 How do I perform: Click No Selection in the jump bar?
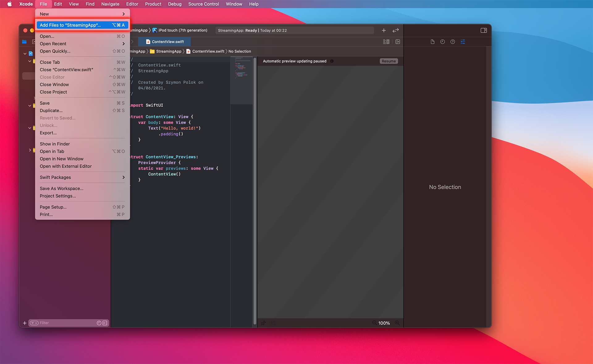click(x=240, y=51)
